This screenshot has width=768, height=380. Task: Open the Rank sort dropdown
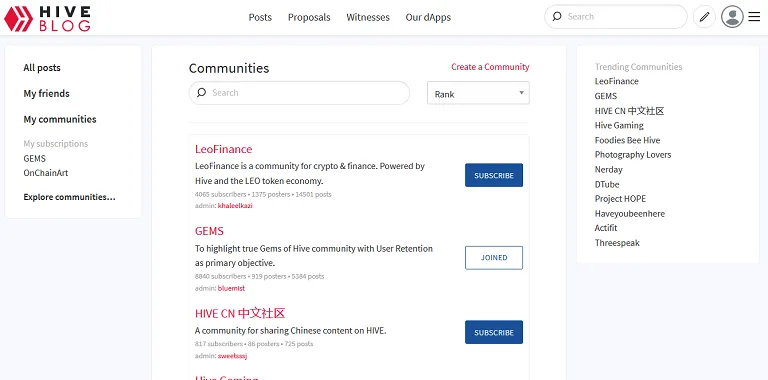coord(478,93)
